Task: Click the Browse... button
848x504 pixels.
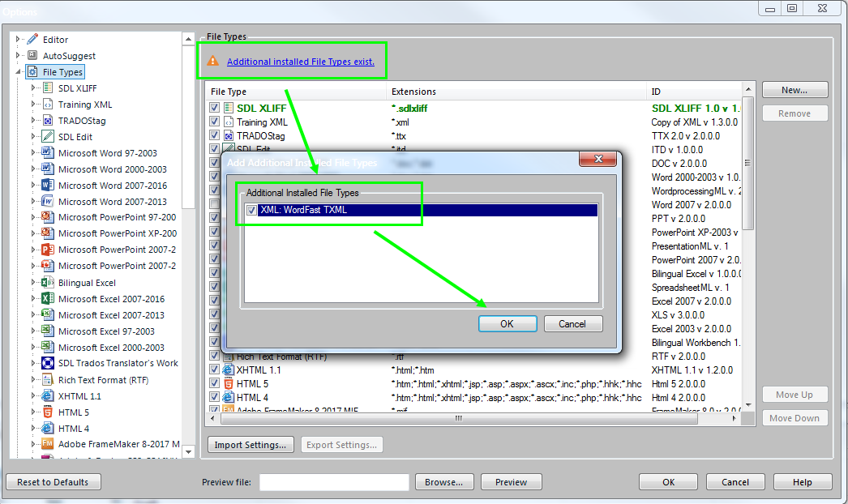Action: click(444, 482)
